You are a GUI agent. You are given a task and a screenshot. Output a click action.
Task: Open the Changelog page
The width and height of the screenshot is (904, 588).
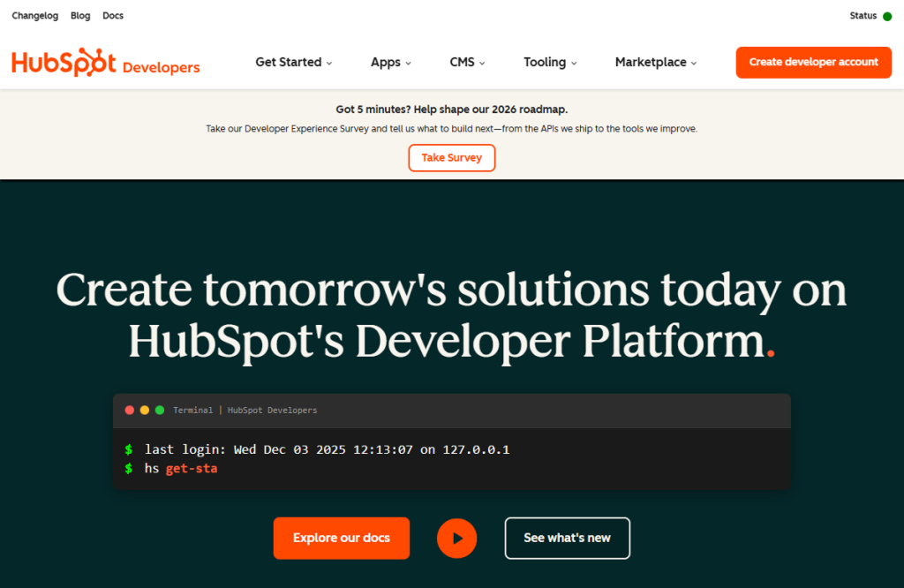pyautogui.click(x=34, y=15)
